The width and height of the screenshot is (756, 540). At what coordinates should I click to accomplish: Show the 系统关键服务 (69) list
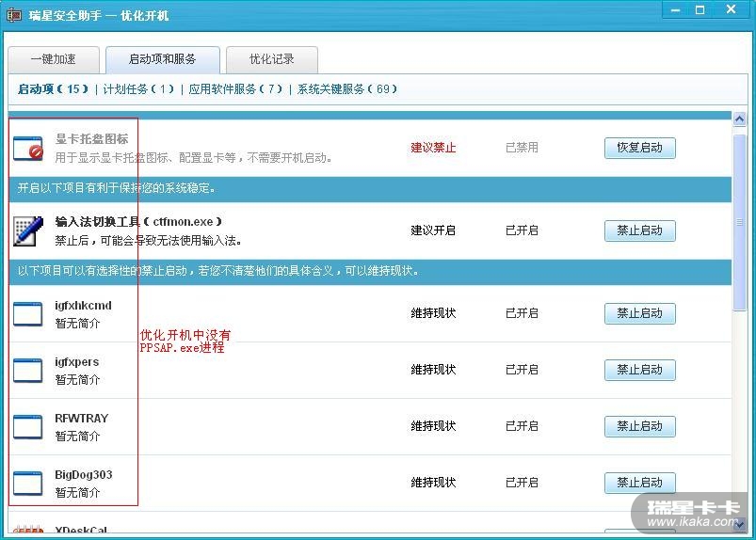pos(347,89)
